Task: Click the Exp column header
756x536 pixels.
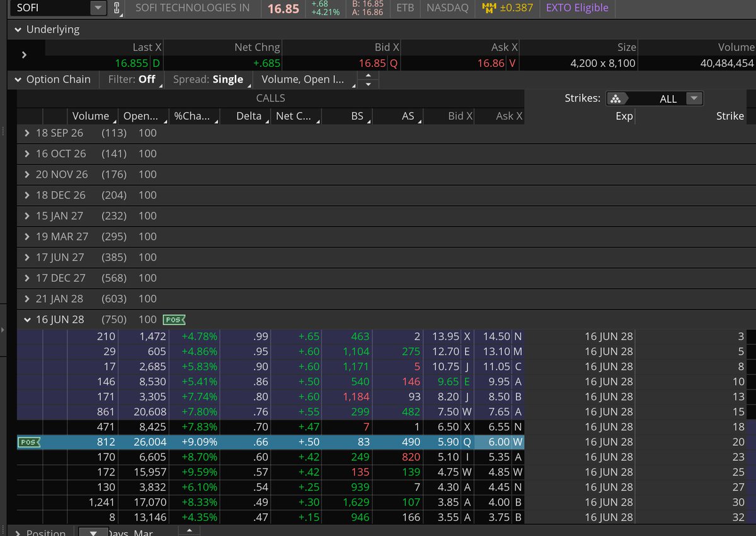Action: (624, 116)
